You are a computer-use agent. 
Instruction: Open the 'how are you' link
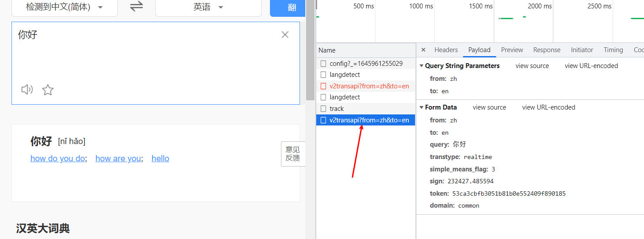pyautogui.click(x=118, y=158)
